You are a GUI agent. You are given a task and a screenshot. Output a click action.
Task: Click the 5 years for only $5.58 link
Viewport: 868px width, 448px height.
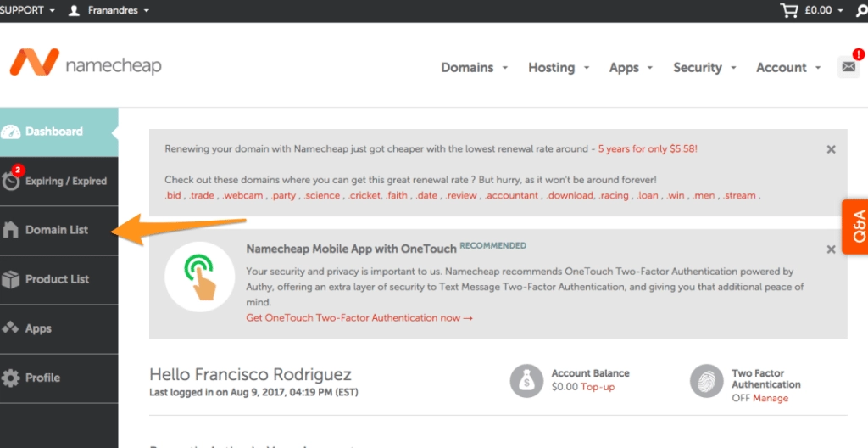click(648, 149)
